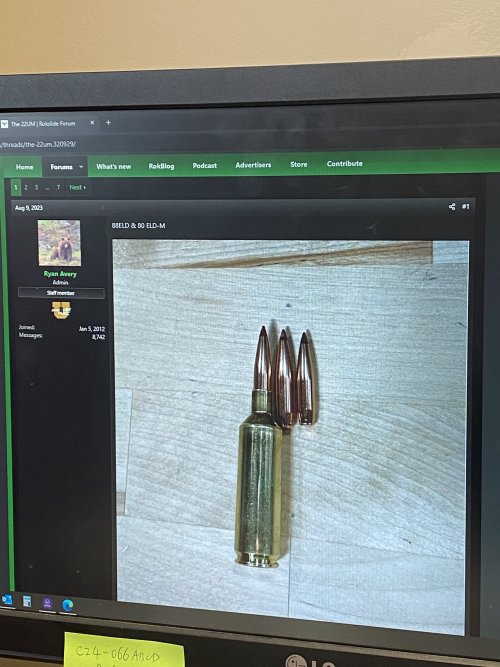Screen dimensions: 500x667
Task: Click the post #1 permalink
Action: [x=466, y=206]
